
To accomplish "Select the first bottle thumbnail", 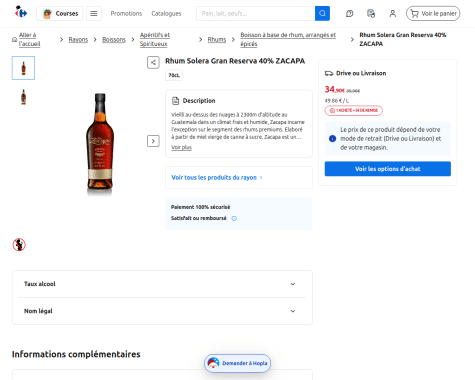I will click(x=23, y=68).
